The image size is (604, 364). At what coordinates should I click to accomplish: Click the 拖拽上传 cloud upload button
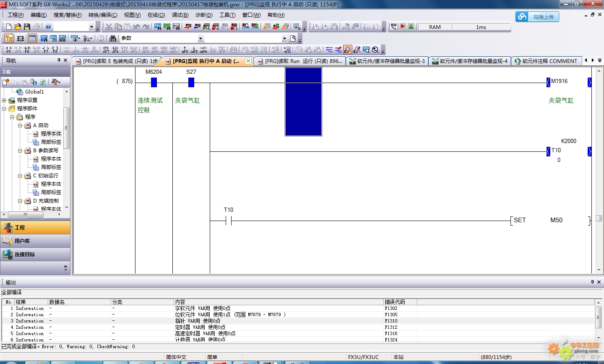537,17
